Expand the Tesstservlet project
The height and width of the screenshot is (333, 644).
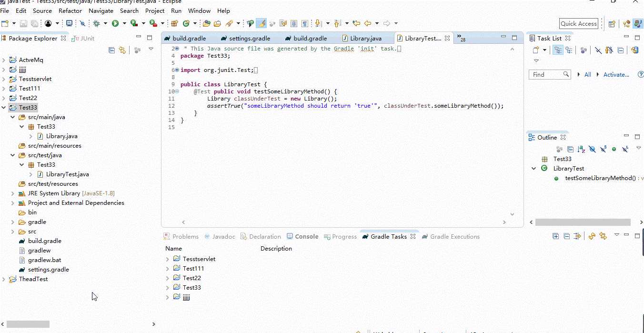click(x=4, y=79)
